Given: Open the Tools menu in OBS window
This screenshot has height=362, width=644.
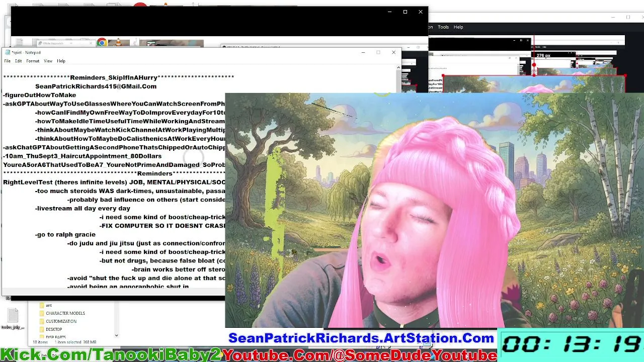Looking at the screenshot, I should click(443, 27).
